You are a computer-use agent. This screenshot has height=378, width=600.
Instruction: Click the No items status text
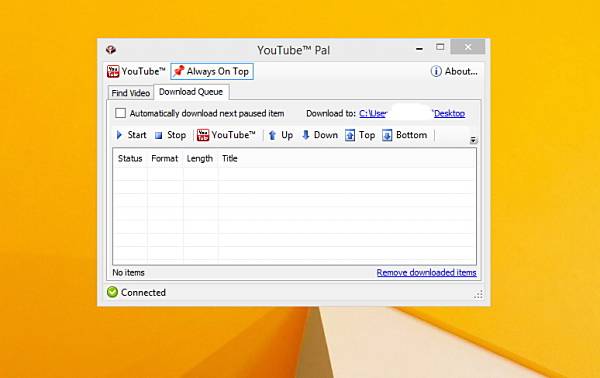click(x=128, y=273)
